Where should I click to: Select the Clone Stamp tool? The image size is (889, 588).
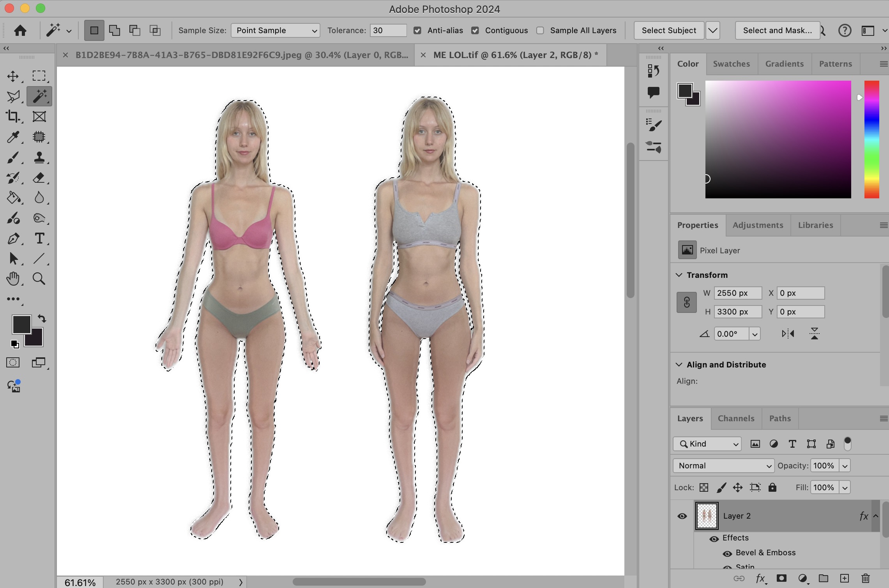(x=39, y=157)
